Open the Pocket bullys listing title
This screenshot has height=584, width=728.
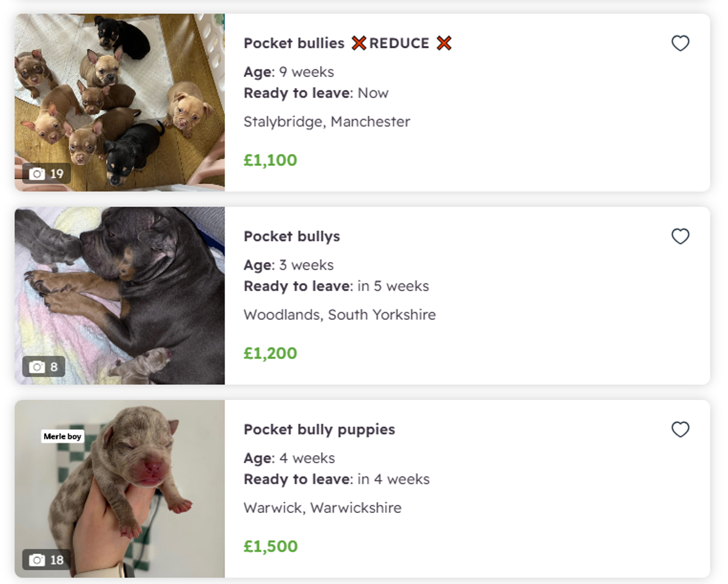click(x=291, y=236)
